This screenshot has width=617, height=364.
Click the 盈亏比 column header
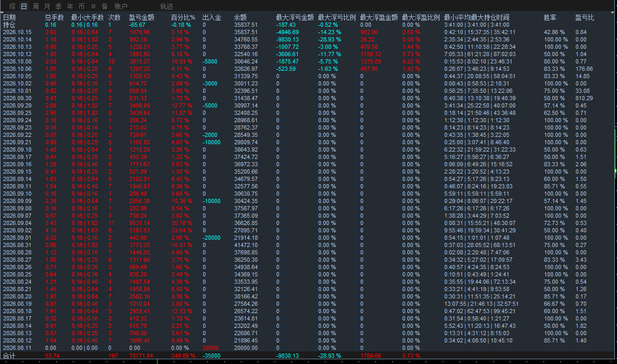585,17
